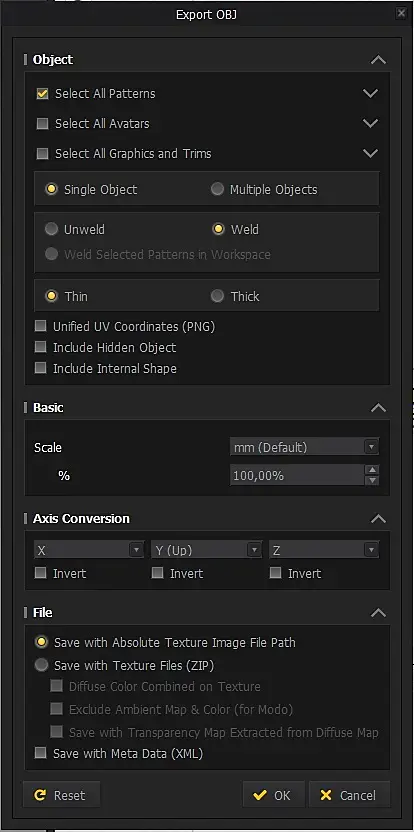Collapse the Object section chevron
414x832 pixels.
point(378,59)
